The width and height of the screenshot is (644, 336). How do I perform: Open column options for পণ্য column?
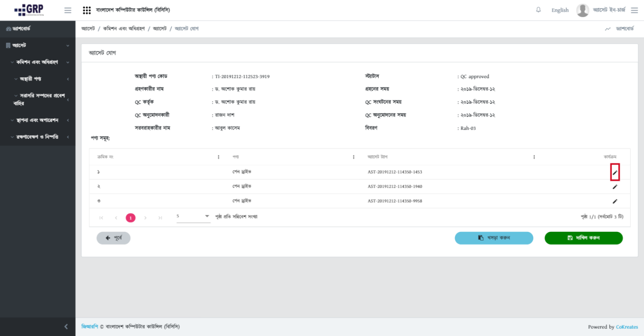[353, 157]
